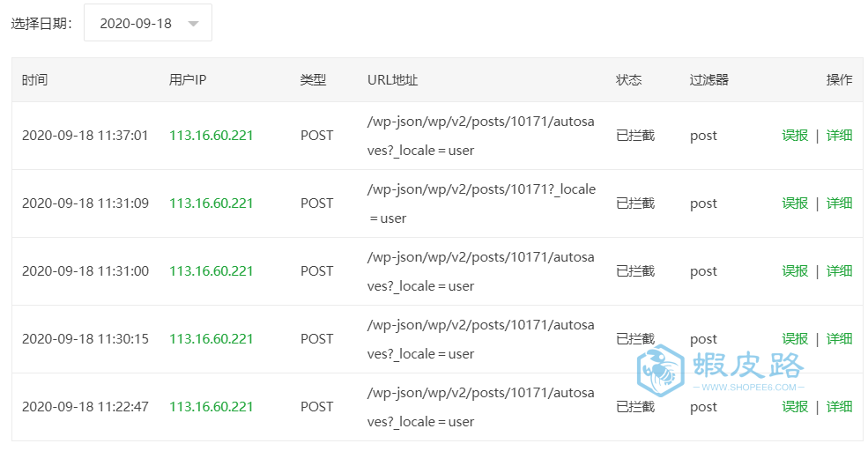This screenshot has height=451, width=868.
Task: Click user IP in the 11:31:09 row
Action: click(x=211, y=203)
